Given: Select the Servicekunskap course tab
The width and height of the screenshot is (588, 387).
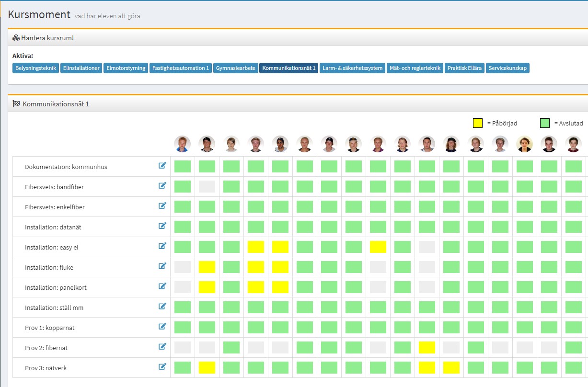Looking at the screenshot, I should tap(507, 68).
